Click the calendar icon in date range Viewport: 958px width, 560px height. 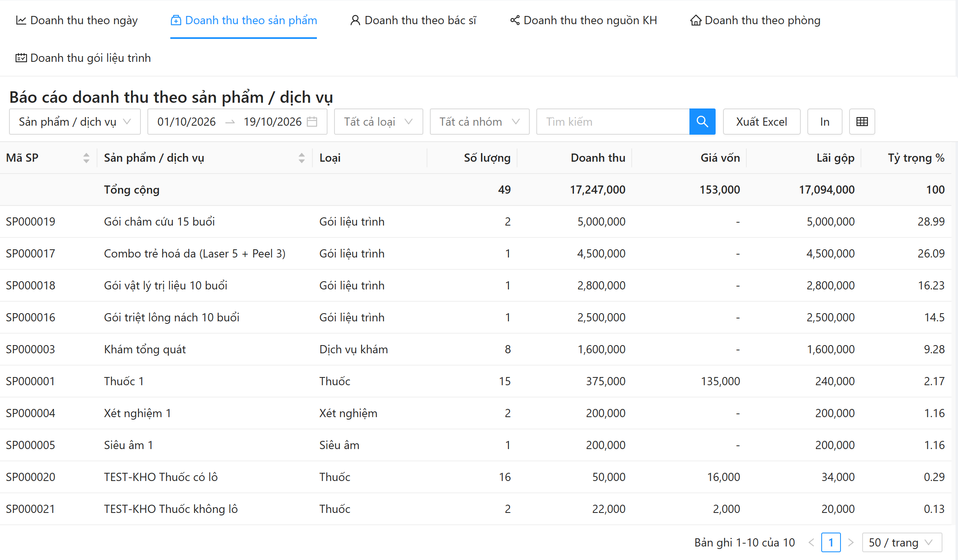point(312,122)
